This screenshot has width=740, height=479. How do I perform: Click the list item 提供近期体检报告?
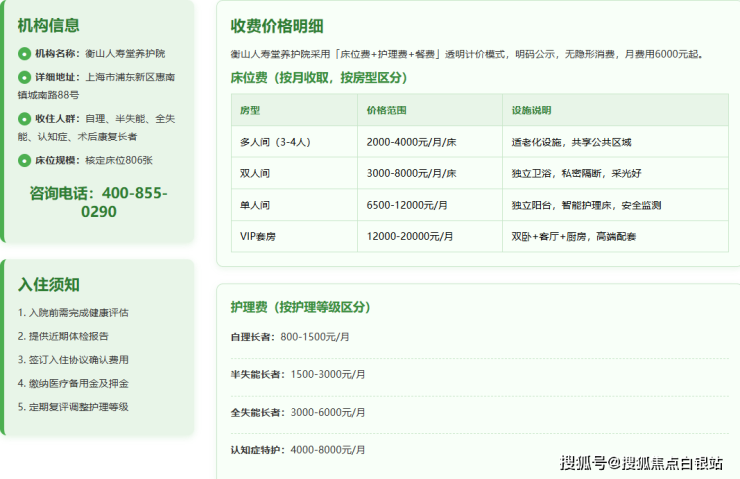click(x=63, y=336)
